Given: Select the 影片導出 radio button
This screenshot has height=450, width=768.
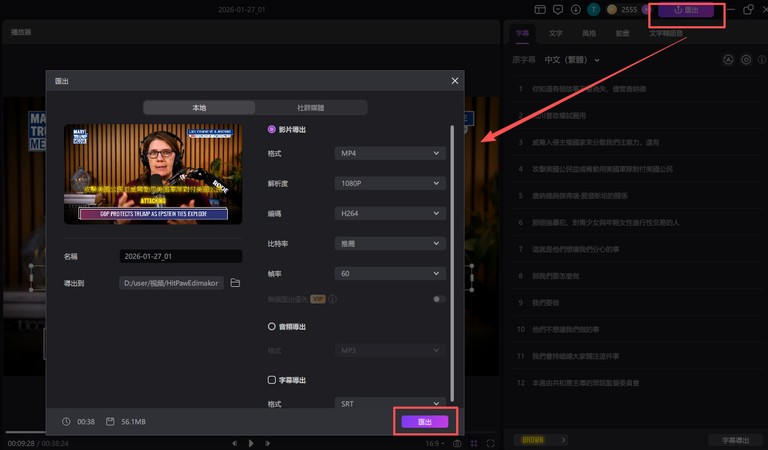Looking at the screenshot, I should coord(271,129).
